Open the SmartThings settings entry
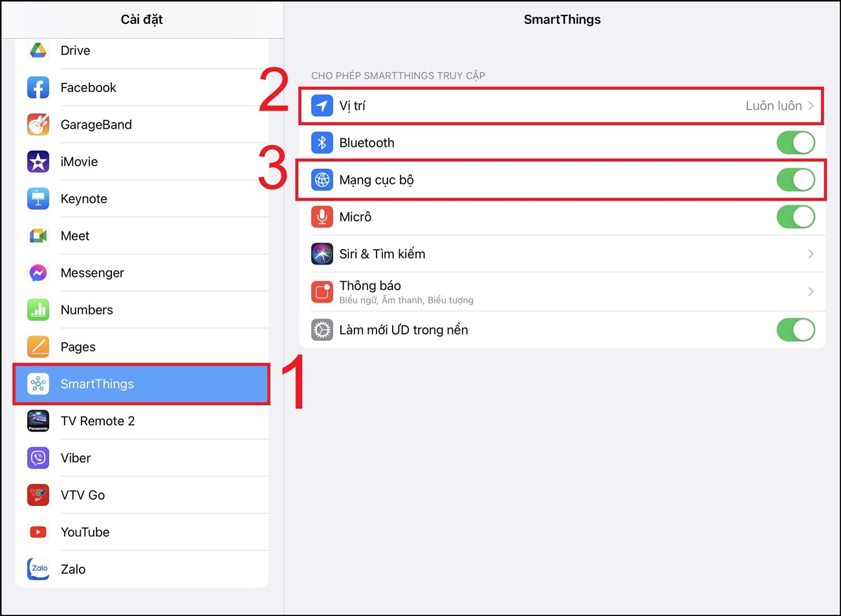Screen dimensions: 841x616 point(142,384)
